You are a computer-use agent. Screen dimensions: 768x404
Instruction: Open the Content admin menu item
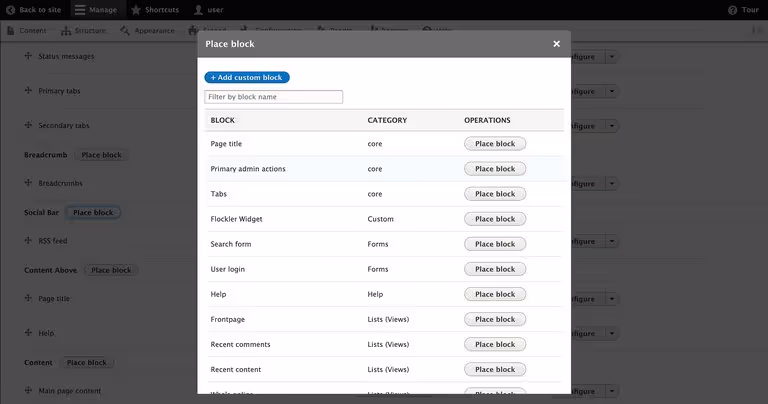coord(27,30)
